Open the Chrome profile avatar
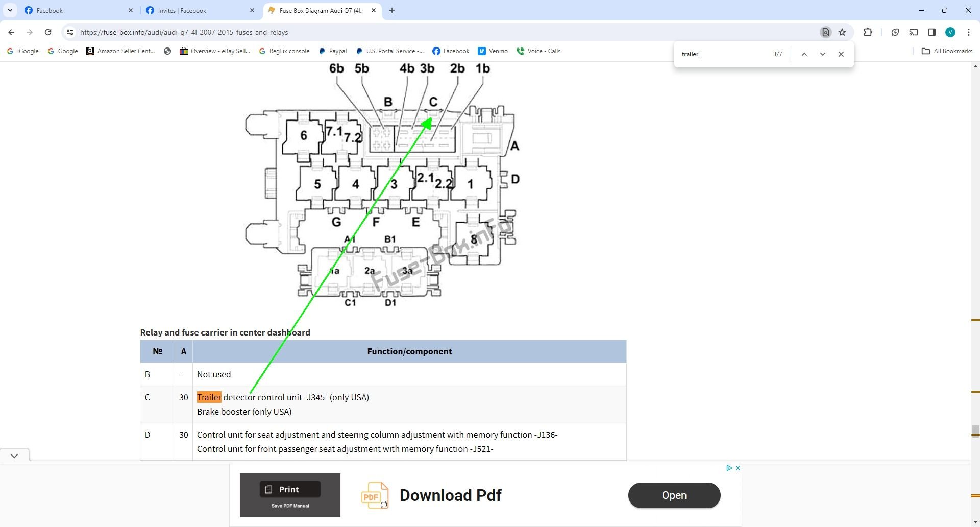Viewport: 980px width, 527px height. coord(950,32)
